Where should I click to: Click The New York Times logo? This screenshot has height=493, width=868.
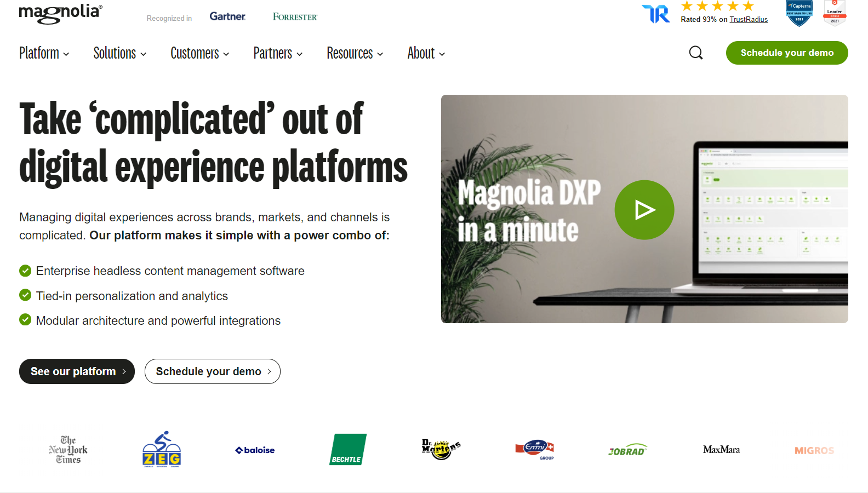point(68,450)
